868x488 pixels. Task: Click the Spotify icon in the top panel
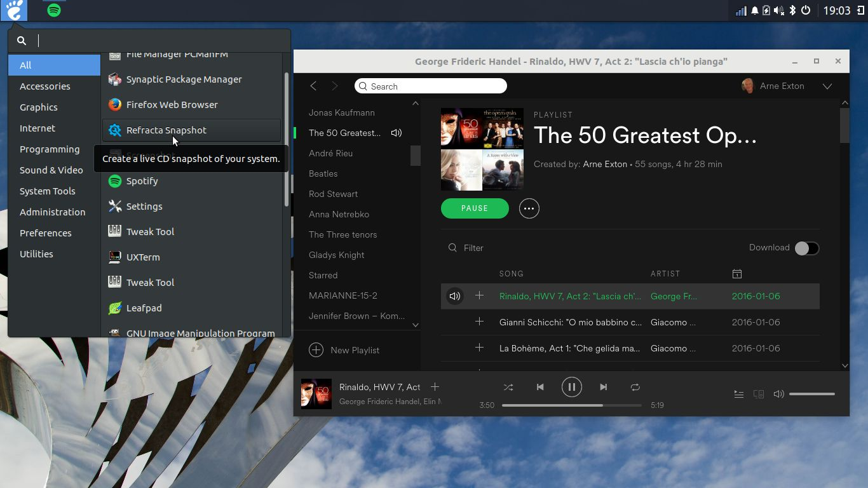54,10
